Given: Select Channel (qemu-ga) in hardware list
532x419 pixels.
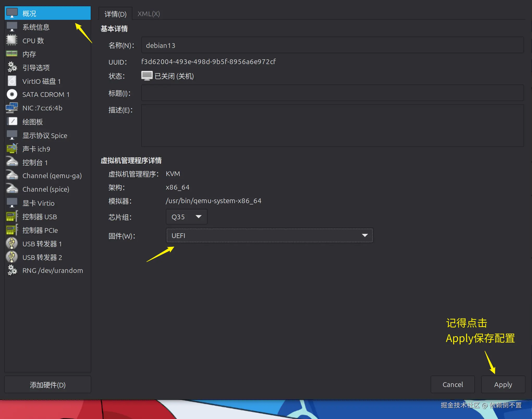Looking at the screenshot, I should (x=52, y=176).
